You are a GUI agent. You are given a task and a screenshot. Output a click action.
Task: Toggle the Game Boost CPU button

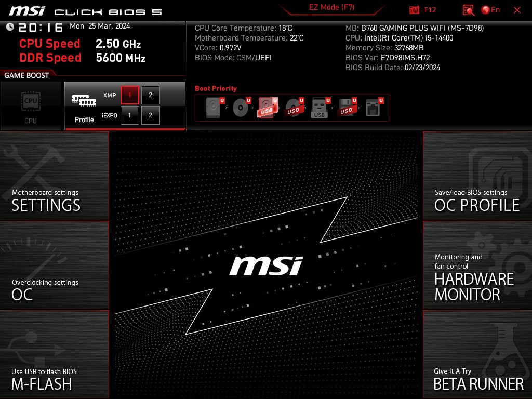click(x=31, y=106)
